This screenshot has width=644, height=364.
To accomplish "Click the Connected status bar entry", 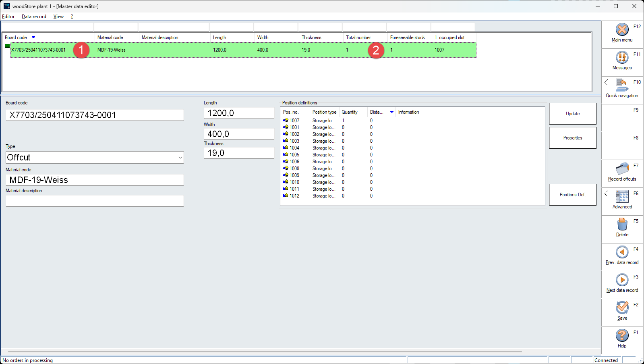I will pos(606,360).
